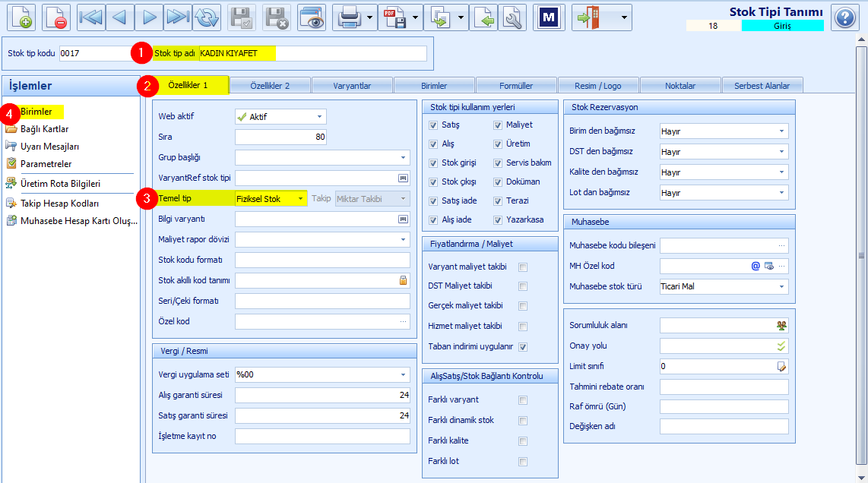Open Parametreler in the İşlemler panel
The height and width of the screenshot is (483, 868).
coord(46,164)
